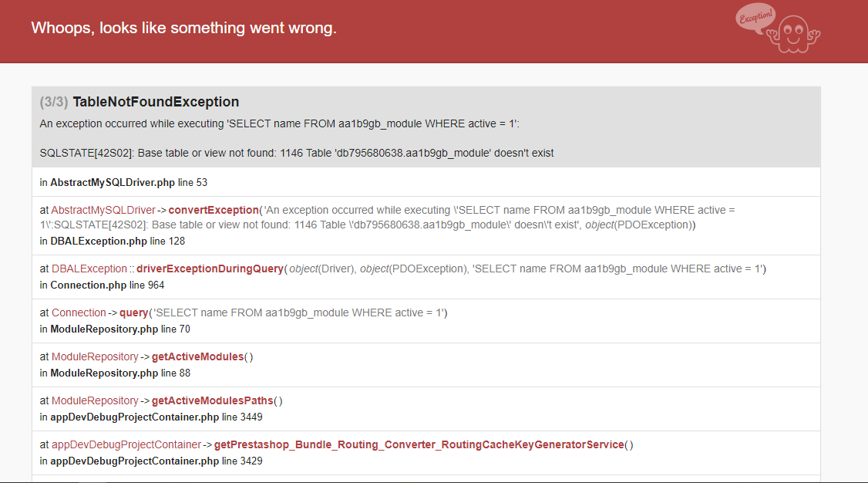The image size is (868, 483).
Task: Open the Connection class link
Action: coord(79,312)
